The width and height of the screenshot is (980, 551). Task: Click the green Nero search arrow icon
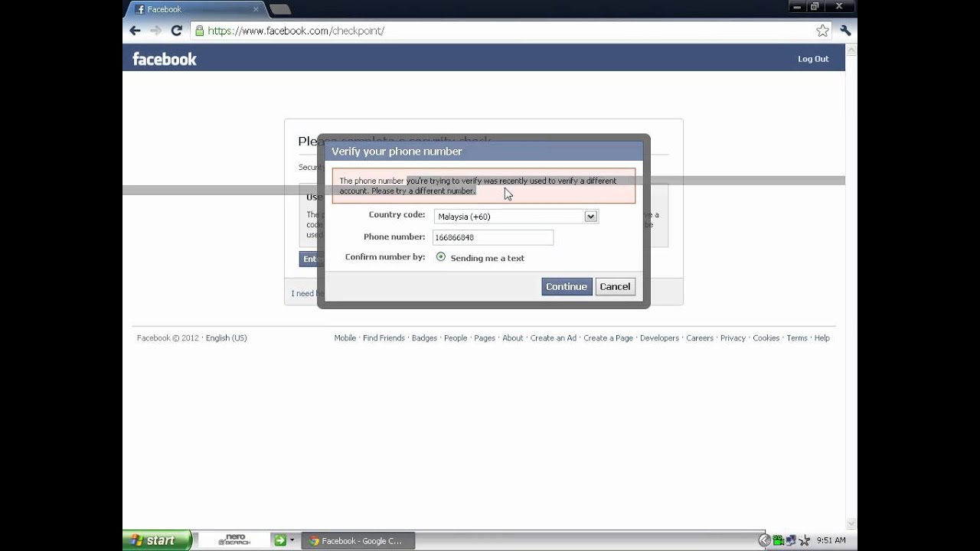tap(280, 540)
